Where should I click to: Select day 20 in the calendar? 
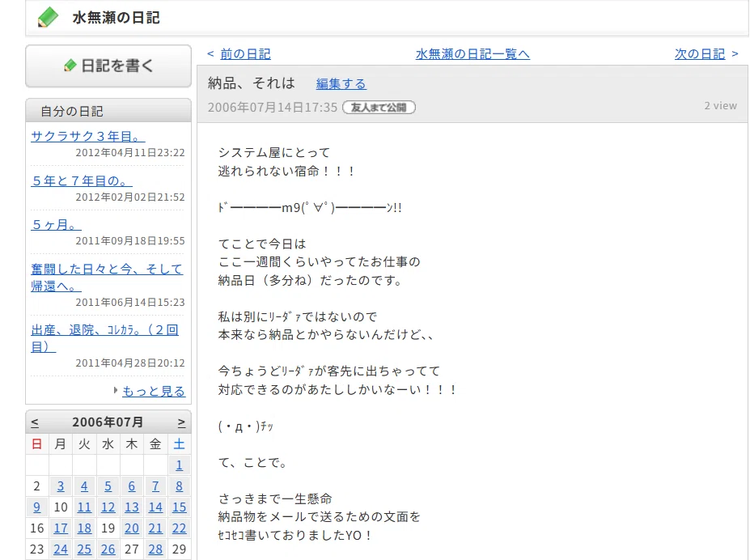tap(132, 528)
